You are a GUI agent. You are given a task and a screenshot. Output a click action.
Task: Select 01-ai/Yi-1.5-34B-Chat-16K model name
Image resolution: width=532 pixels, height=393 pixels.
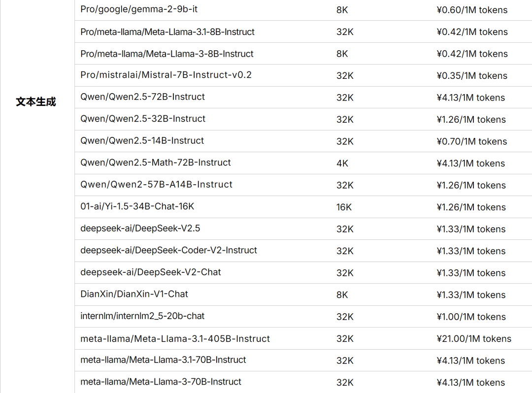click(x=137, y=206)
